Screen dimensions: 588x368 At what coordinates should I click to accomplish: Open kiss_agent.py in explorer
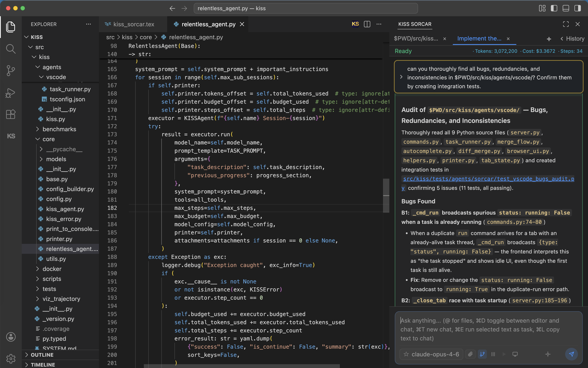point(65,209)
